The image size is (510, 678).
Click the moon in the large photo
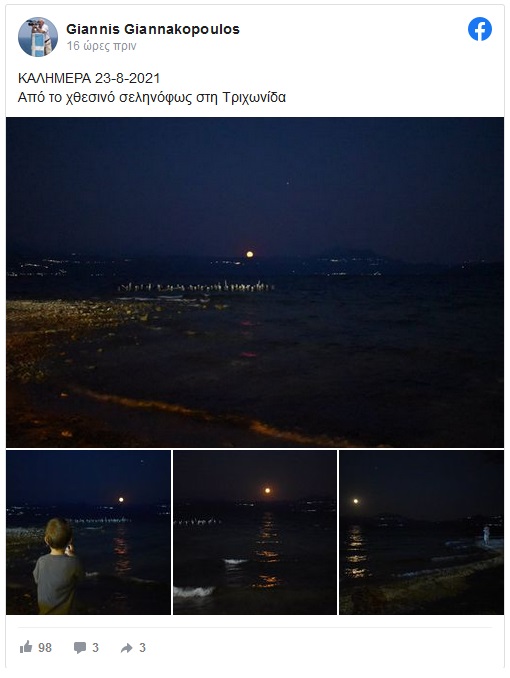click(x=250, y=254)
